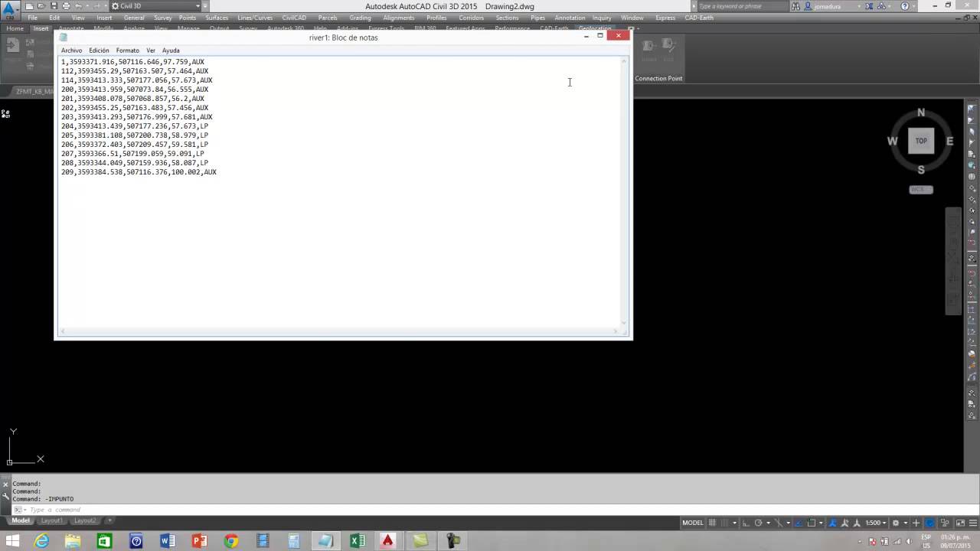Toggle annotation objects visibility icon

point(832,523)
